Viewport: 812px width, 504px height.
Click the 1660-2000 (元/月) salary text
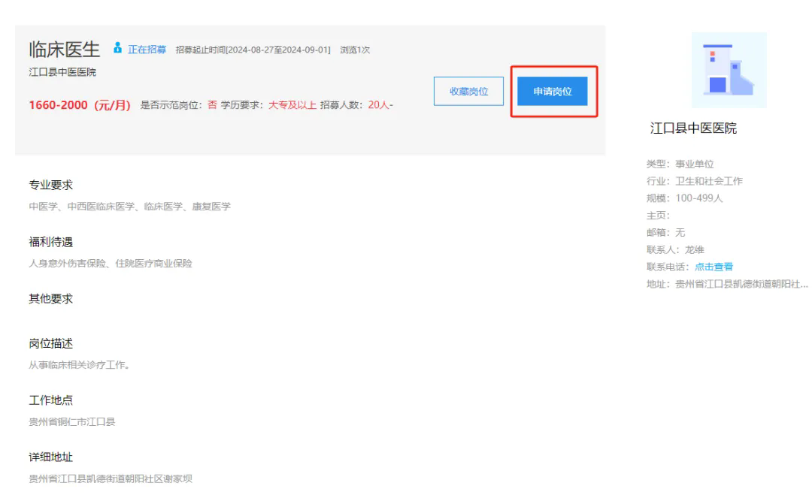click(x=80, y=104)
